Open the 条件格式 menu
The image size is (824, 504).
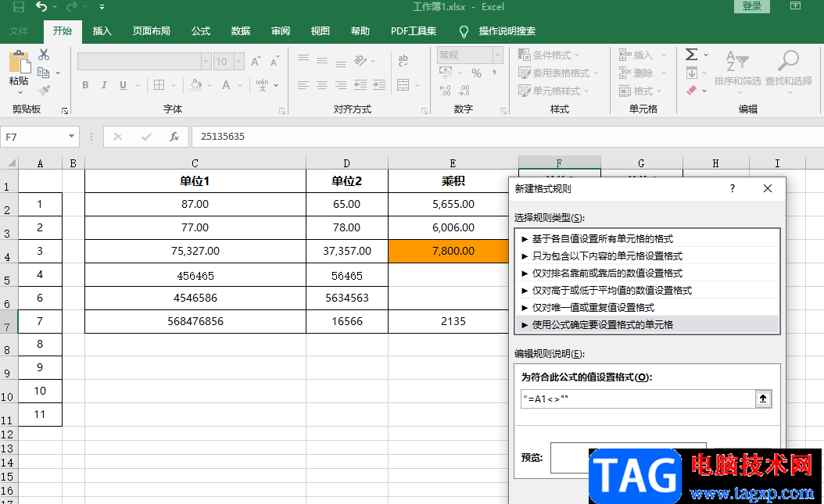(549, 55)
